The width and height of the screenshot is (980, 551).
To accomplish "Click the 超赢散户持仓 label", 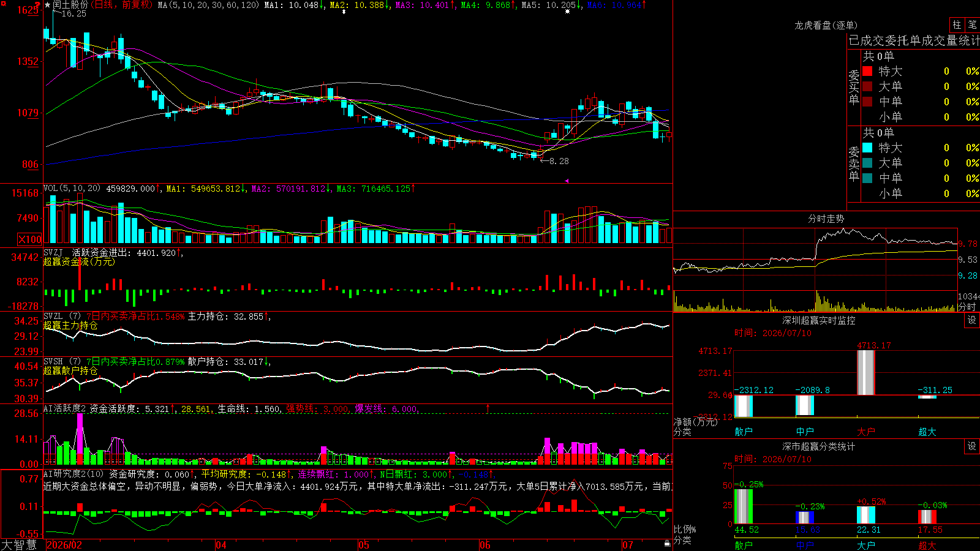I will (70, 370).
